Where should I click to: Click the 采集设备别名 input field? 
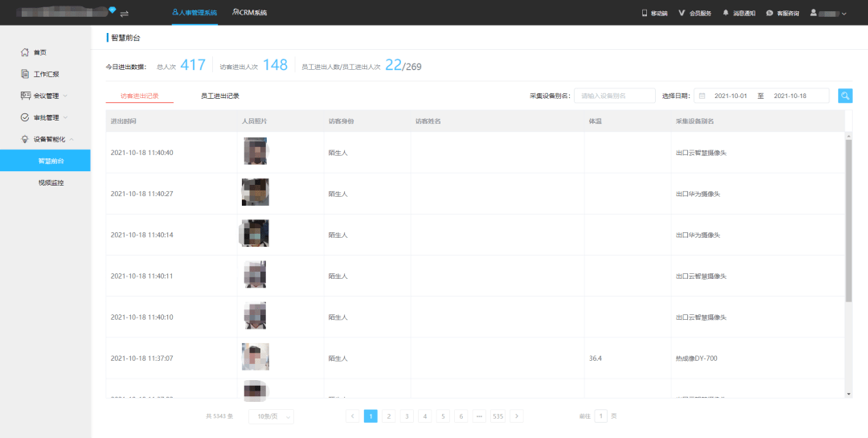tap(615, 96)
